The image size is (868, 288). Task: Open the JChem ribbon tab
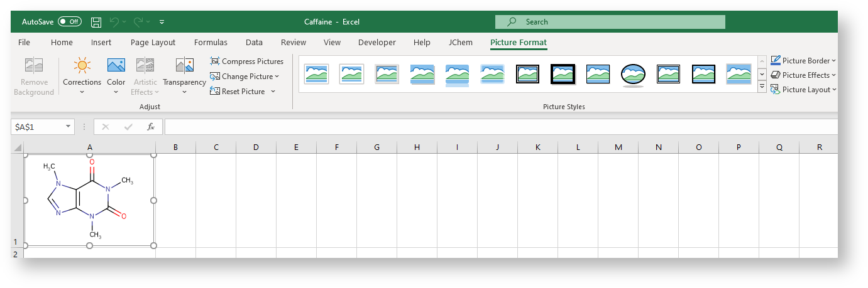pos(461,43)
